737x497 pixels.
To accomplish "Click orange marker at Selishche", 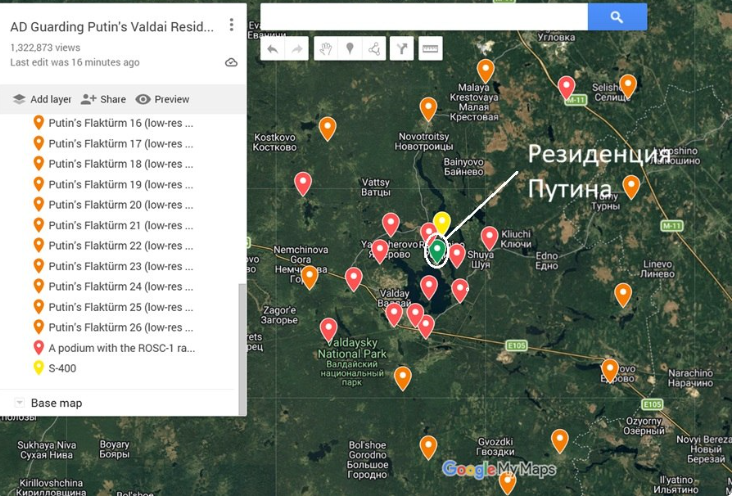I will (x=628, y=86).
